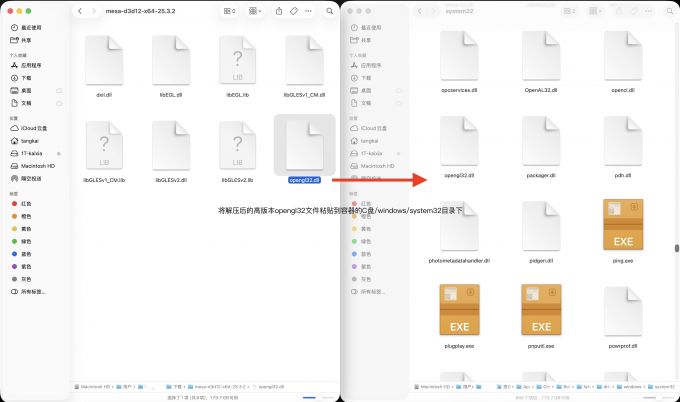Viewport: 680px width, 402px height.
Task: Select pdh.dll in system32 window
Action: (x=623, y=141)
